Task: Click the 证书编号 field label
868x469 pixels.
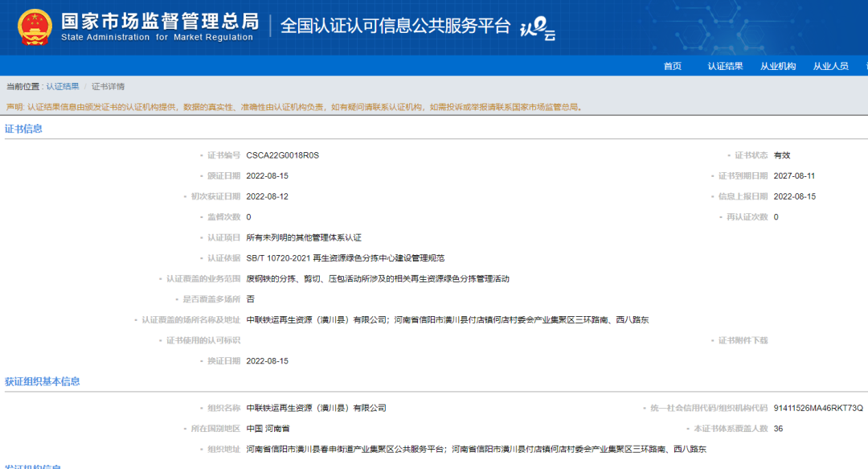Action: (x=223, y=155)
